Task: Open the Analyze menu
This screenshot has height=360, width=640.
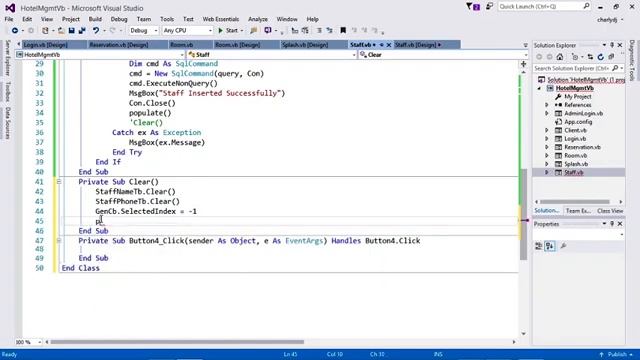Action: click(258, 19)
